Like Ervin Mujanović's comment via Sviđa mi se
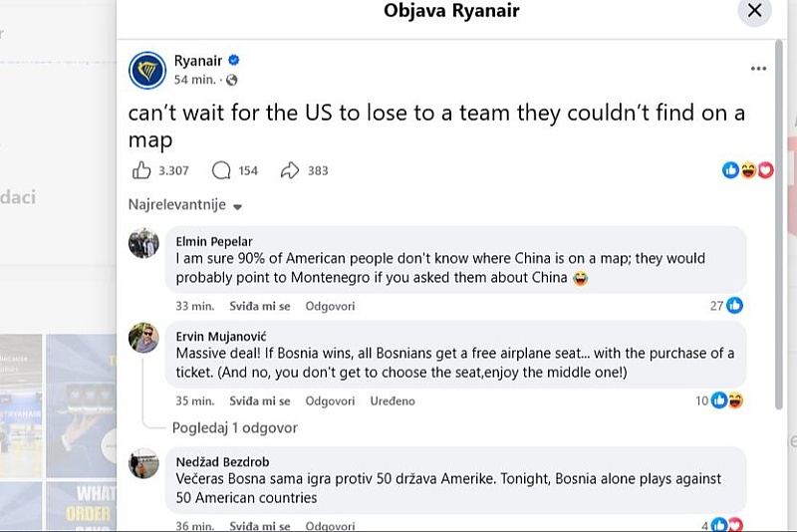 260,400
